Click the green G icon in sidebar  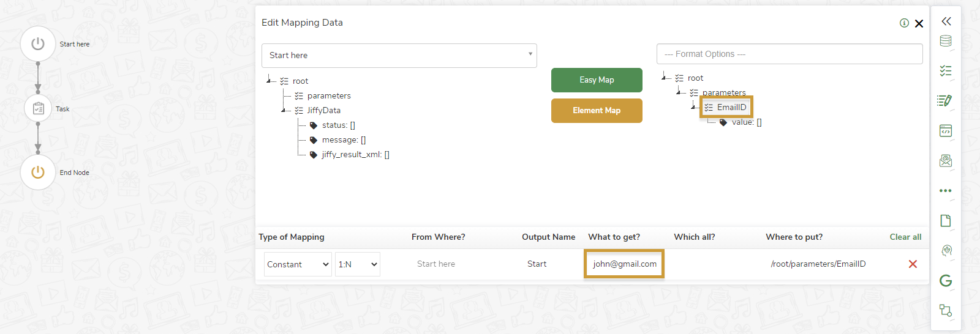point(946,281)
